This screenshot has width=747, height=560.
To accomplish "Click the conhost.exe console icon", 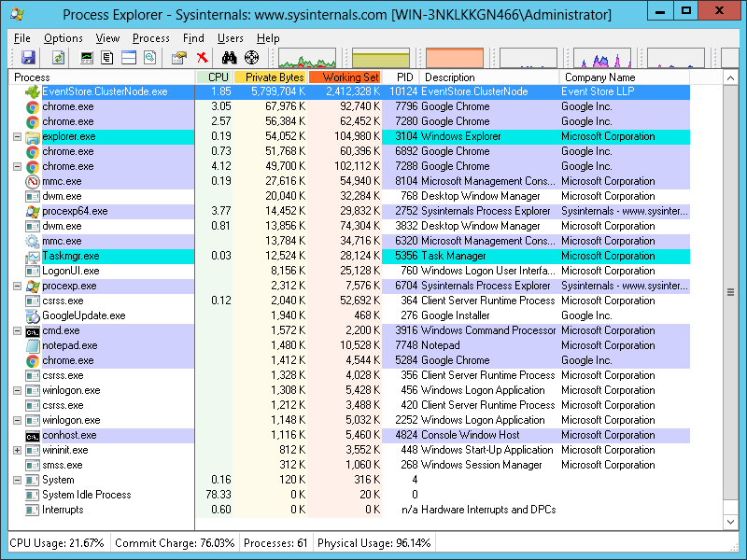I will [x=33, y=436].
